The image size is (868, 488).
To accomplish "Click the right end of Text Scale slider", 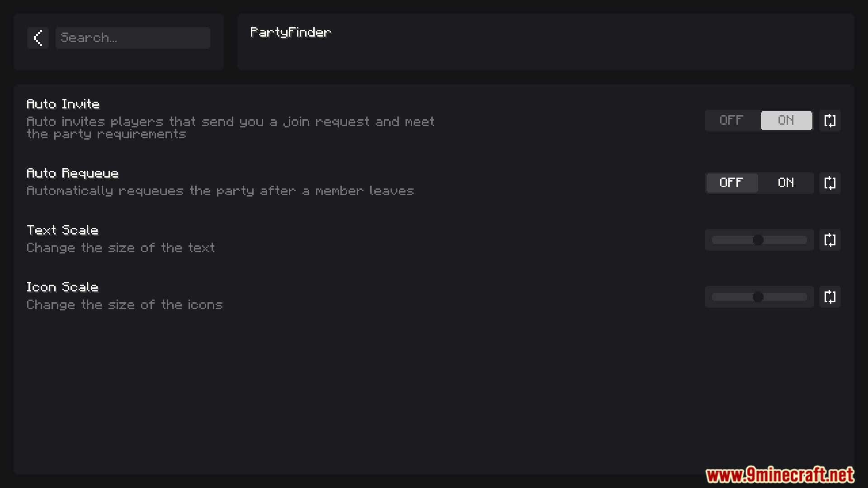I will [805, 240].
